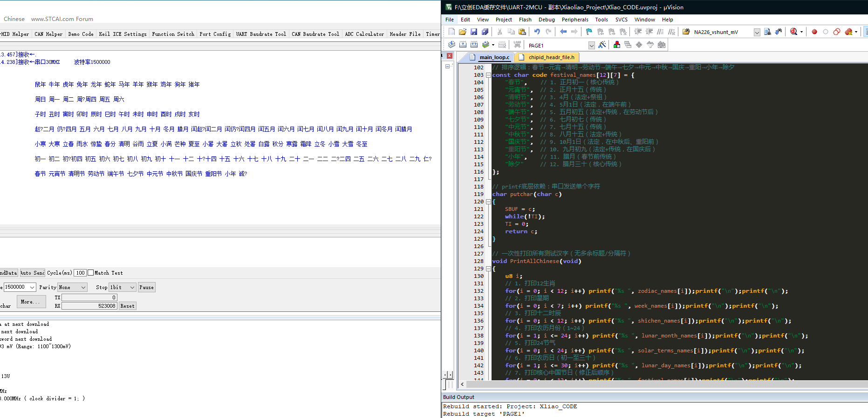Collapse the festival_names array fold at line 103
The width and height of the screenshot is (868, 418).
[x=488, y=75]
